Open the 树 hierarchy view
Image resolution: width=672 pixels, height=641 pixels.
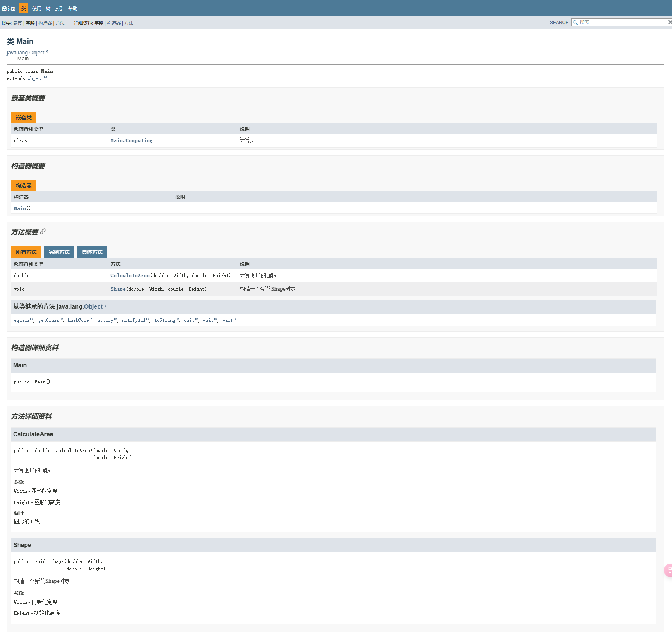[x=48, y=8]
